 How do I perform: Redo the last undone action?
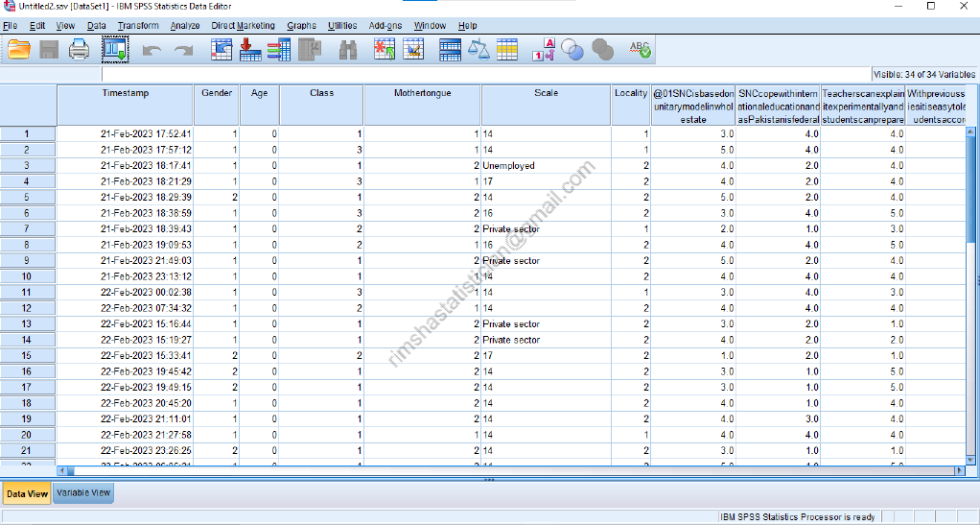coord(183,50)
